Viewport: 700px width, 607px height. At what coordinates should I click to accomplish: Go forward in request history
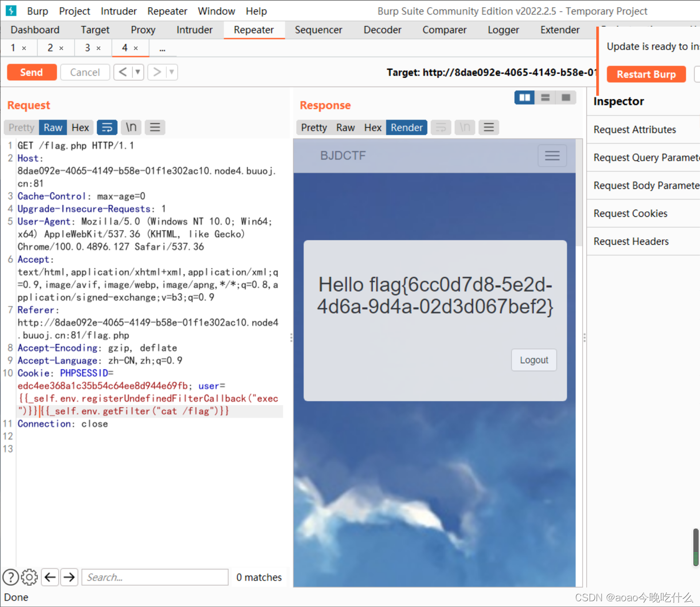click(156, 72)
